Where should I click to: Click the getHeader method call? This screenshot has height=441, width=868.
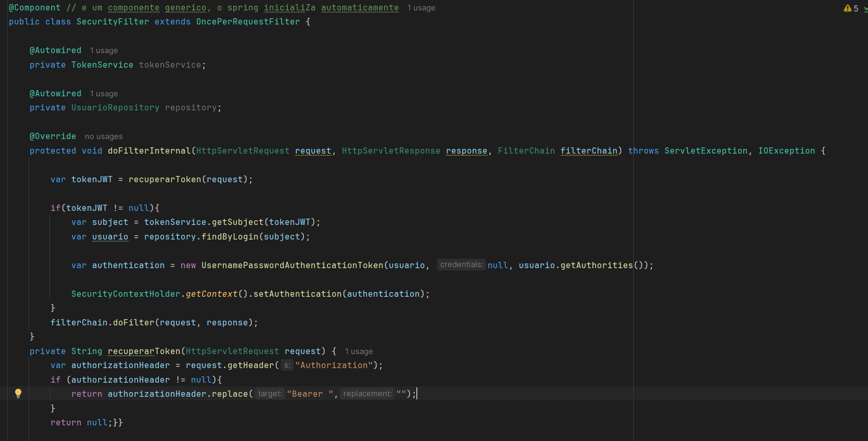pos(250,366)
